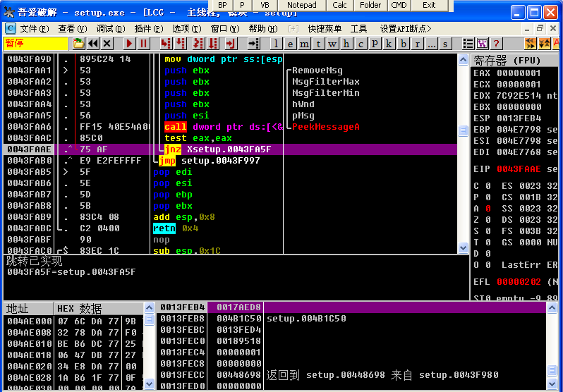Open Executable Modules with the e button

(290, 44)
